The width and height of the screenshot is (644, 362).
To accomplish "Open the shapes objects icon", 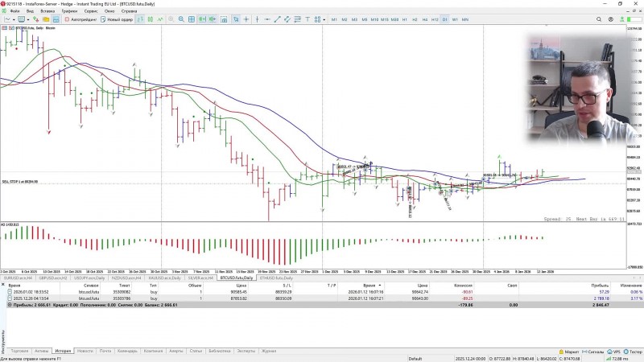I will pos(317,19).
